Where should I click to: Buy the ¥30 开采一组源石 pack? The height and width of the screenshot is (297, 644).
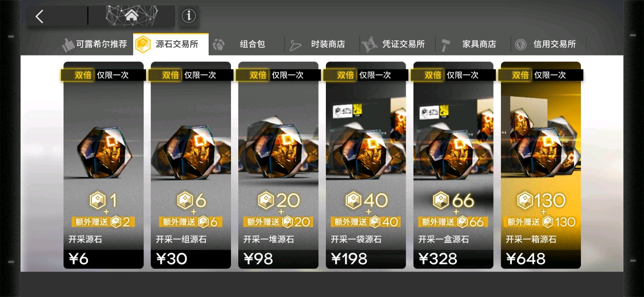point(191,165)
